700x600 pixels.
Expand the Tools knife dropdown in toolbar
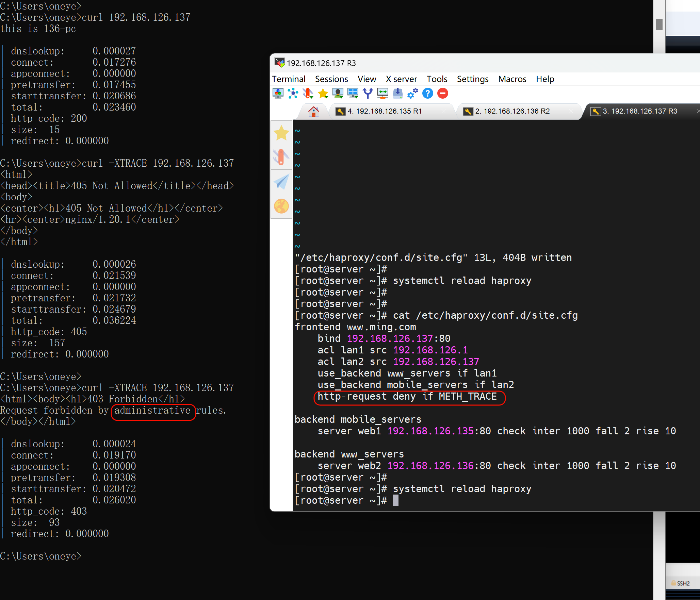(x=308, y=93)
